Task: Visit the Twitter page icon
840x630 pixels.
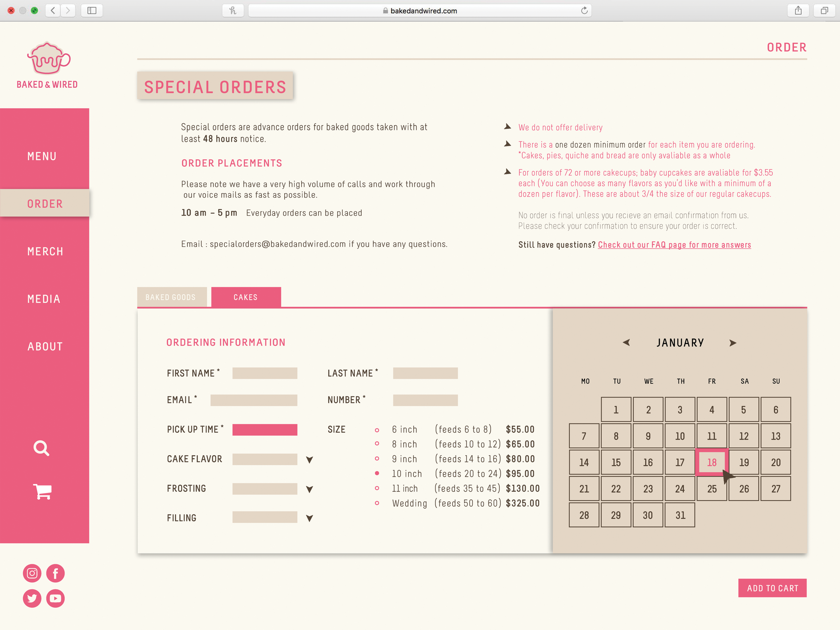Action: [32, 598]
